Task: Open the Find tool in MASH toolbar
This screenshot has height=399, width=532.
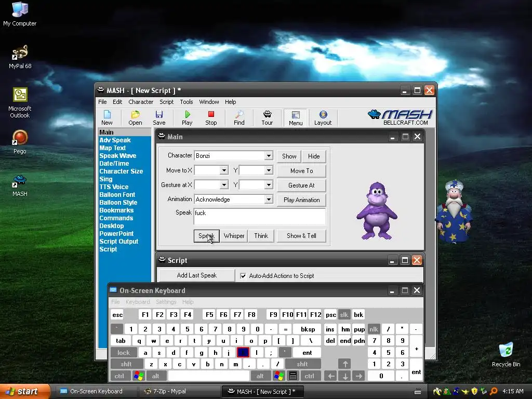Action: click(x=239, y=118)
